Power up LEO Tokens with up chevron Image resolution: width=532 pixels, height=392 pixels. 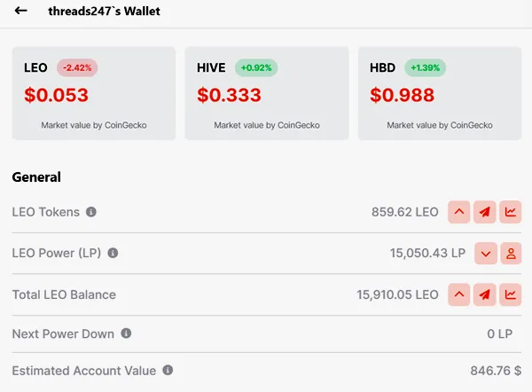tap(458, 212)
